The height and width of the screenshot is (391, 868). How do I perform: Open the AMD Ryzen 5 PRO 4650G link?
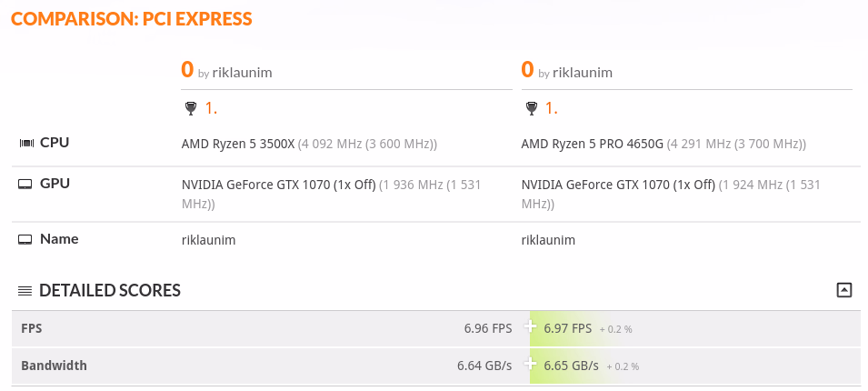coord(593,144)
